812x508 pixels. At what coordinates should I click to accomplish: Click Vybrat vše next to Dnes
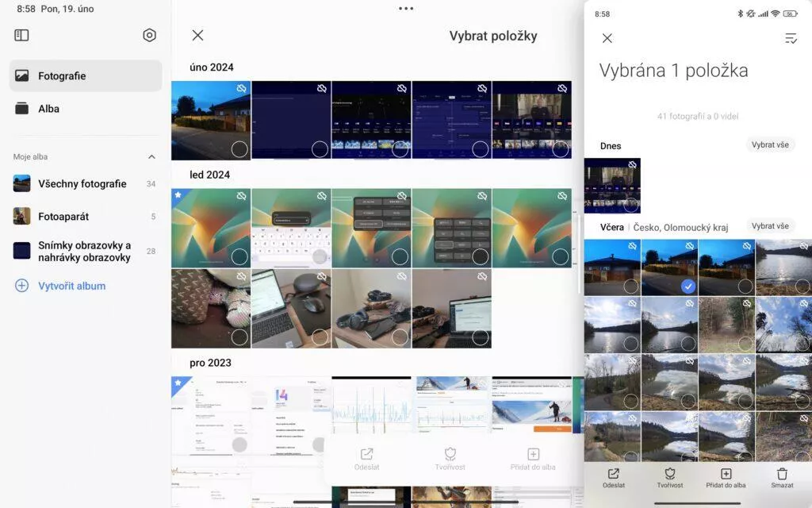tap(770, 144)
